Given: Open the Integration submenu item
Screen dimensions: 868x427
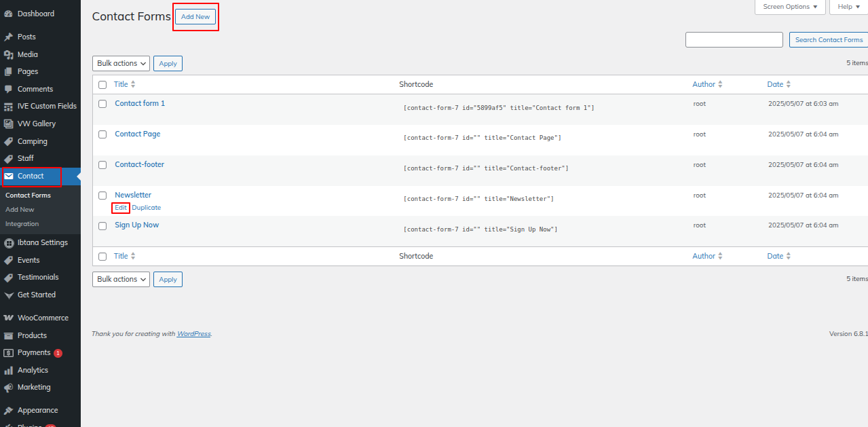Looking at the screenshot, I should tap(22, 224).
